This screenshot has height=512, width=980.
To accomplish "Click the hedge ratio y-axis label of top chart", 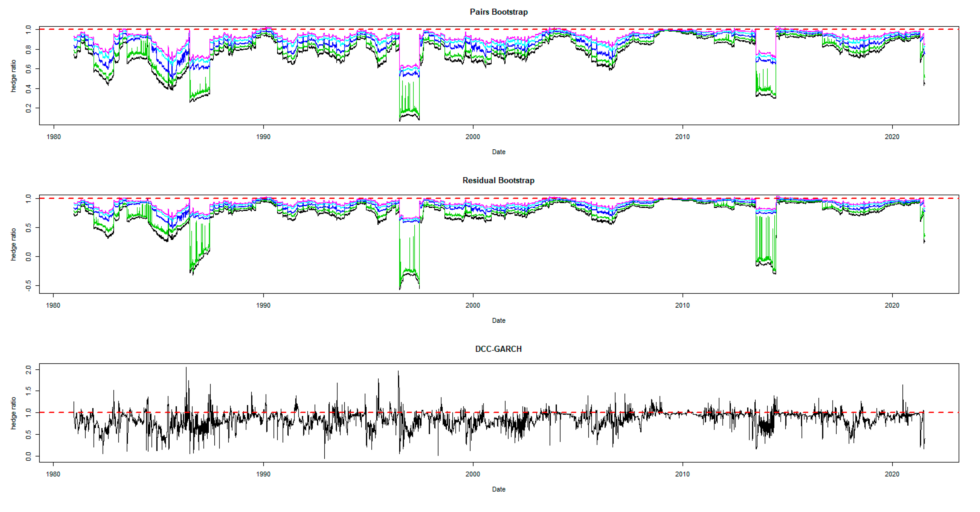I will tap(13, 76).
